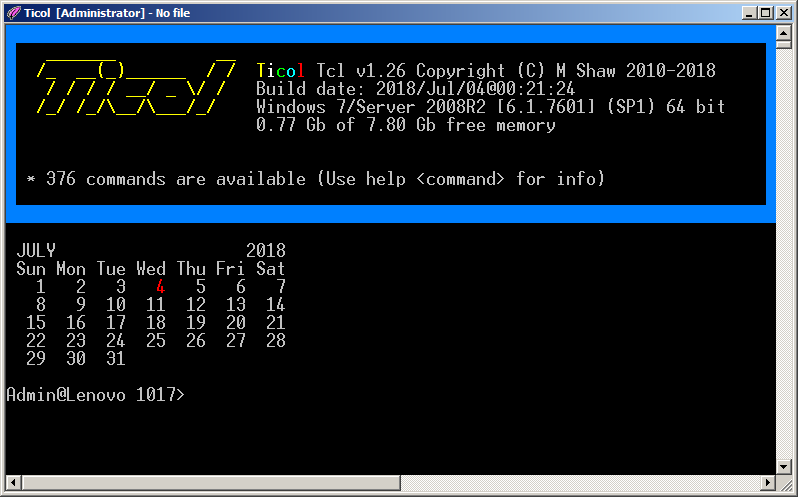Click 'Windows 7/Server 2008R2' version line
Image resolution: width=798 pixels, height=497 pixels.
(x=491, y=107)
